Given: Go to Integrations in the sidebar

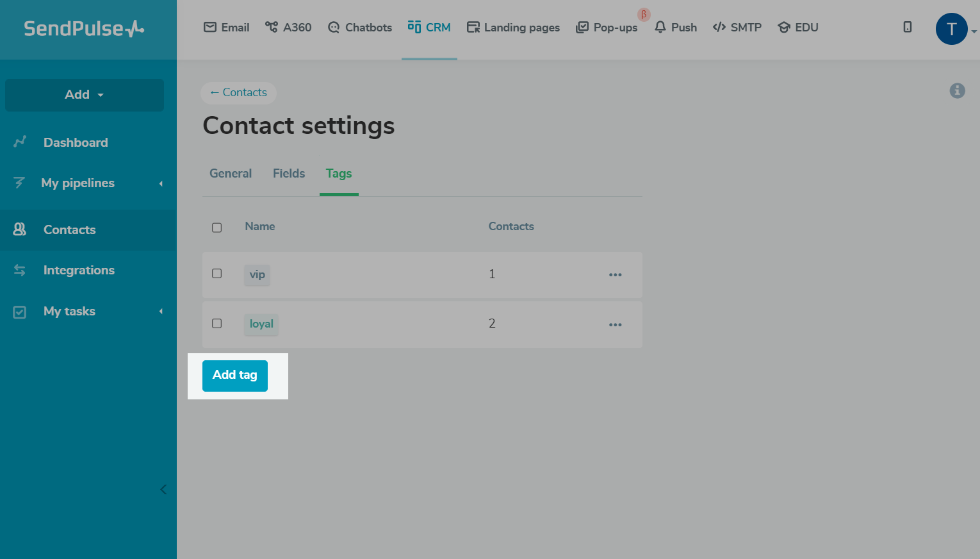Looking at the screenshot, I should click(79, 271).
